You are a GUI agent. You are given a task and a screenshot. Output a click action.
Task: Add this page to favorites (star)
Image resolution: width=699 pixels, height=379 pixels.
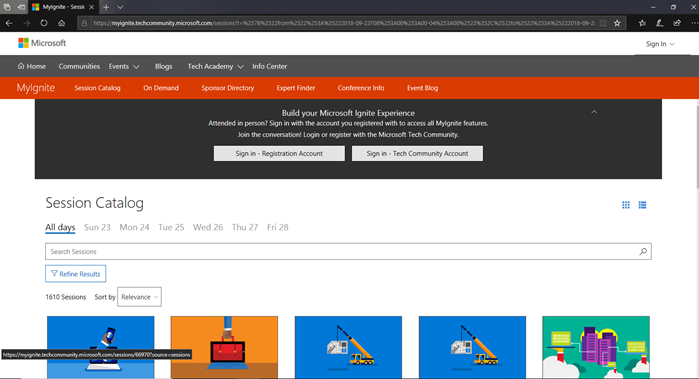click(x=617, y=23)
